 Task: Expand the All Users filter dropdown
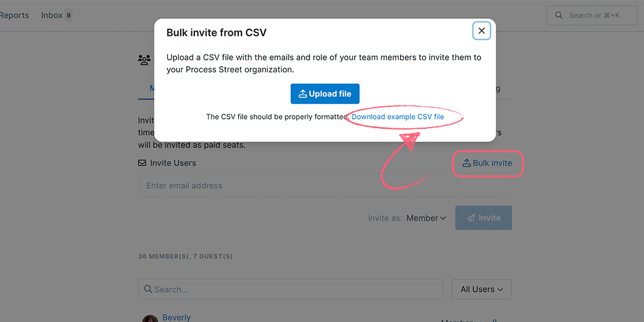(482, 289)
